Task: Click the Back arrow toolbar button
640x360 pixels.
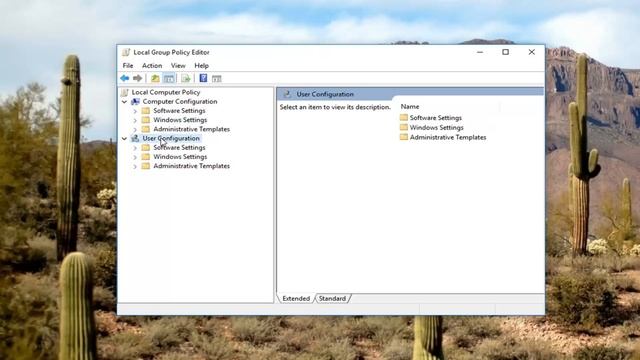Action: 124,78
